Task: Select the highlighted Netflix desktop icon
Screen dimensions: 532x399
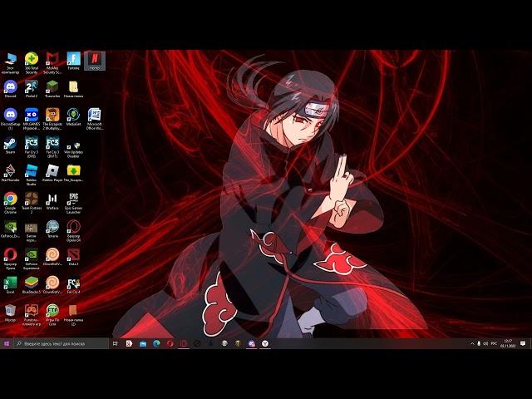Action: pos(95,61)
